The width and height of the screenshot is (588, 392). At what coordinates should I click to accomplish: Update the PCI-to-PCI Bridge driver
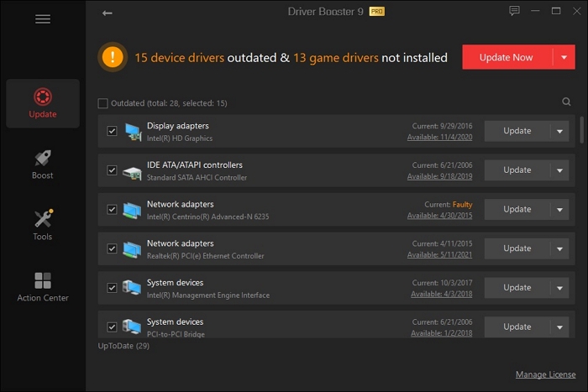(517, 327)
